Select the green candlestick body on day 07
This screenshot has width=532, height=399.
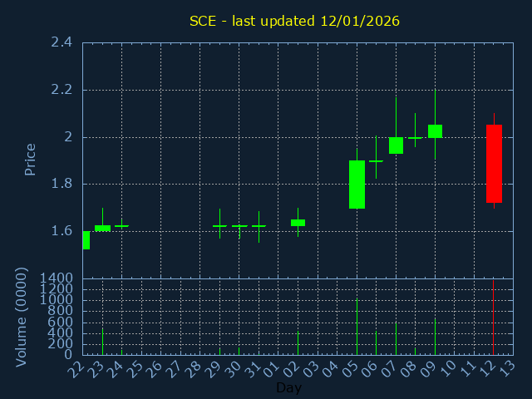click(x=396, y=145)
